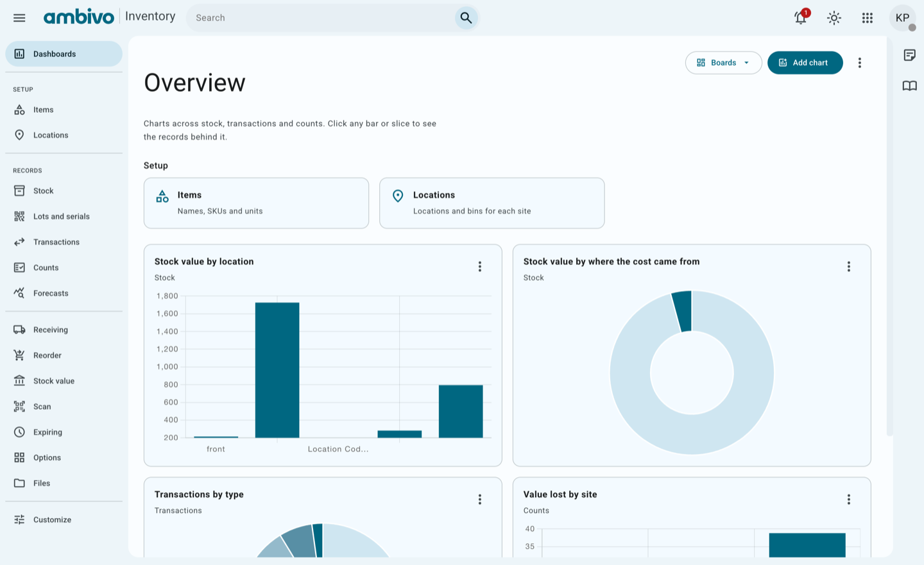Click the bar in Value lost by site
The image size is (924, 565).
tap(807, 545)
